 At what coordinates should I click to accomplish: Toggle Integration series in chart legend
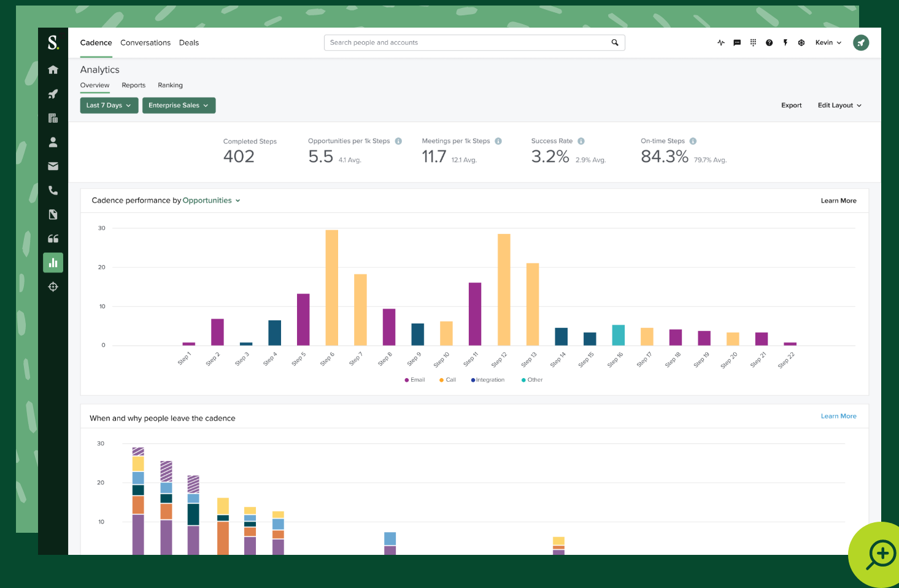pyautogui.click(x=488, y=380)
